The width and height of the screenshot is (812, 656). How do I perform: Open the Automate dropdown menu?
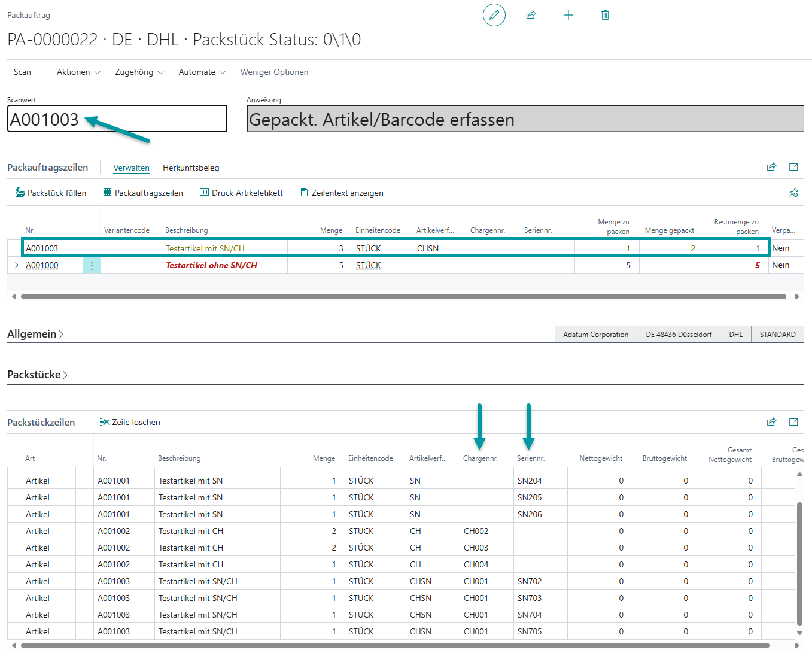pos(202,72)
